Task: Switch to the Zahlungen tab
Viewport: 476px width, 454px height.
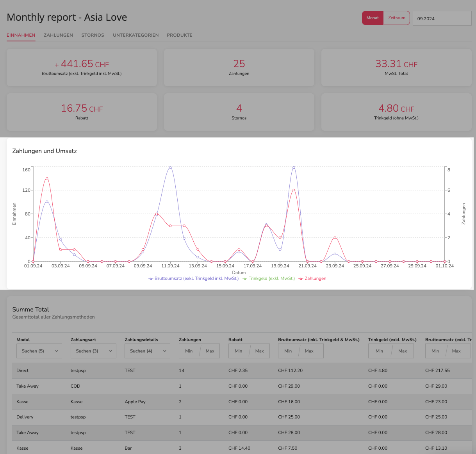Action: tap(58, 35)
